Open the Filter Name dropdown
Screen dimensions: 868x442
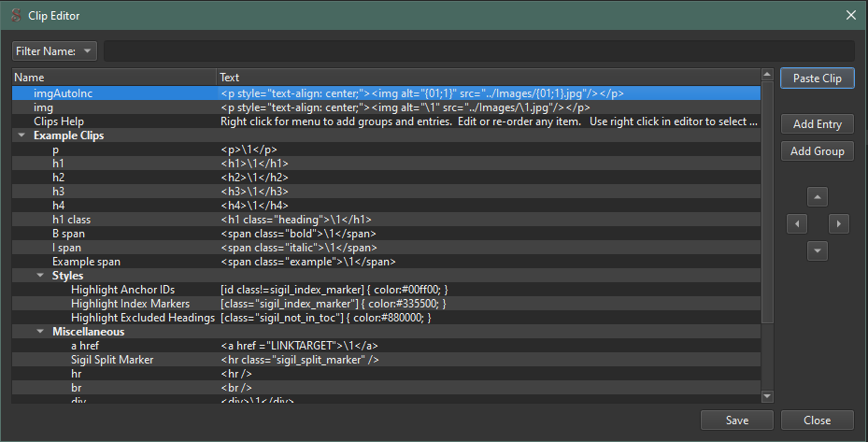pos(54,51)
